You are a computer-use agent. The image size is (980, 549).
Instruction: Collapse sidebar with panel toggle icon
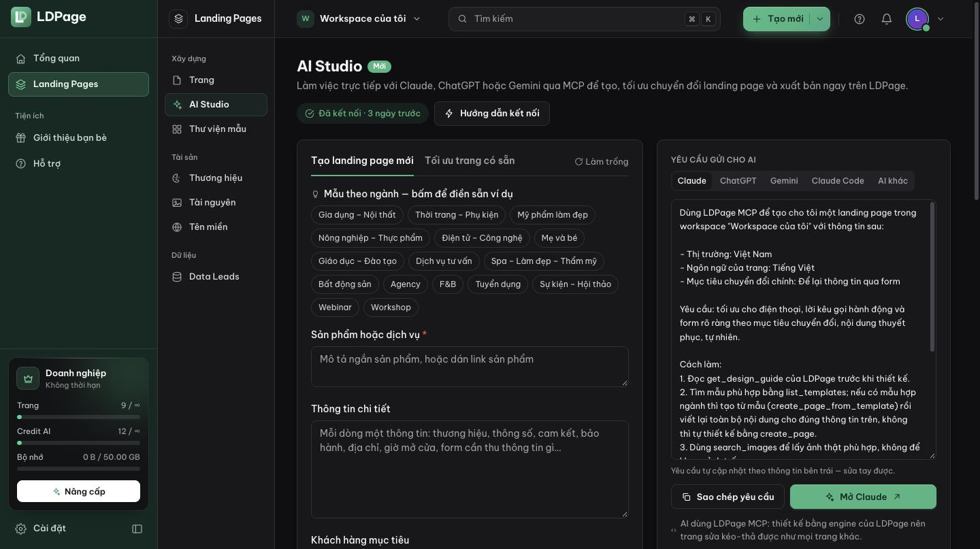pos(137,529)
